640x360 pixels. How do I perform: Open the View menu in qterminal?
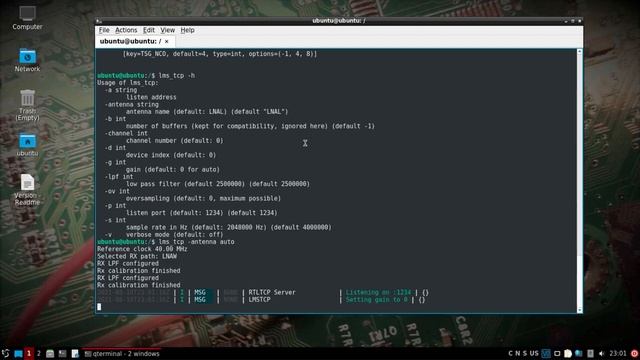[167, 30]
